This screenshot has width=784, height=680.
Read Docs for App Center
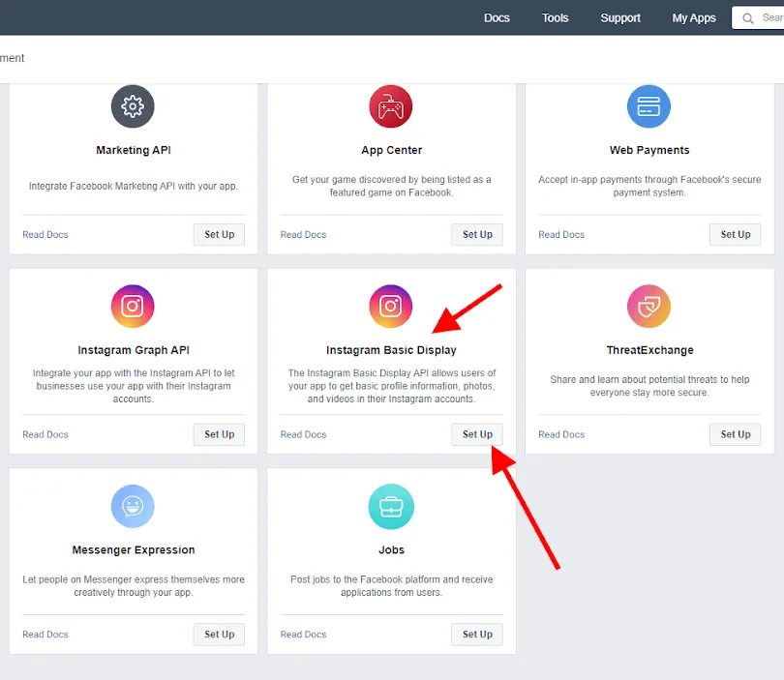tap(304, 234)
